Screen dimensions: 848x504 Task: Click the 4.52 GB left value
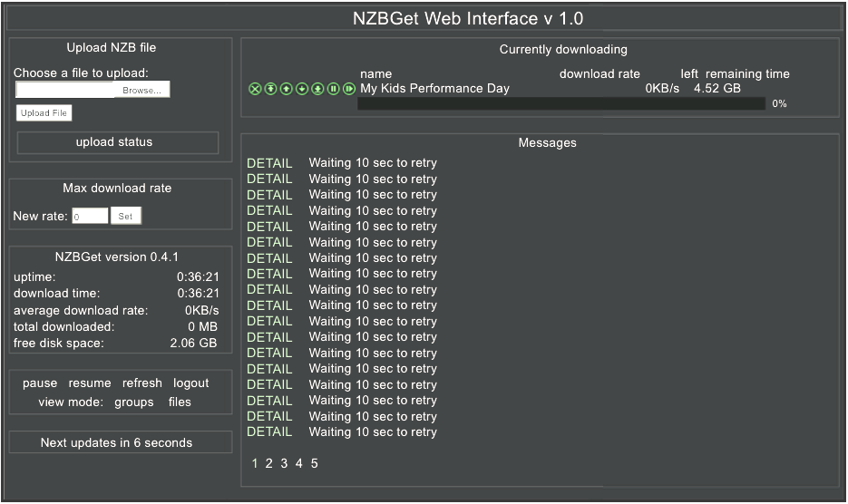point(717,88)
